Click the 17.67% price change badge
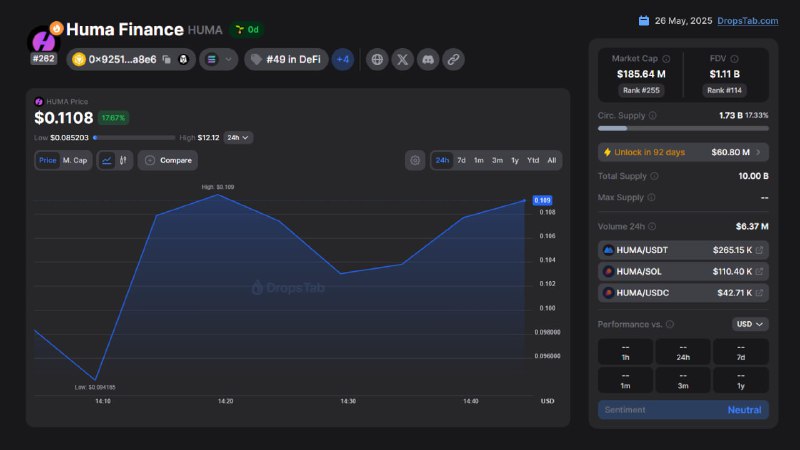This screenshot has width=800, height=450. point(113,118)
